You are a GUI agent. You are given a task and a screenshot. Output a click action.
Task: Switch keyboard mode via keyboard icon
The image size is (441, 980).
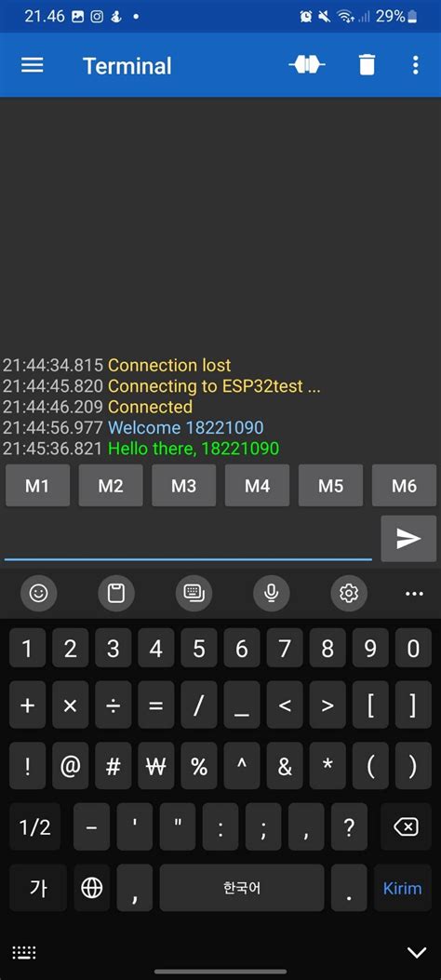coord(194,593)
